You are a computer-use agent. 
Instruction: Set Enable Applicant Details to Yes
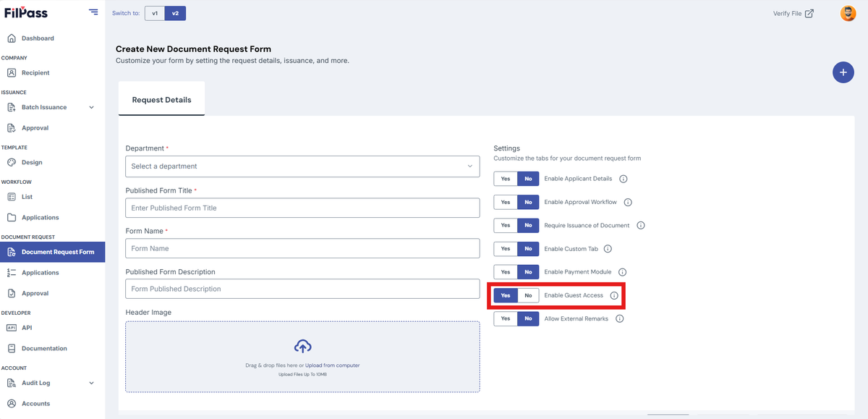(506, 179)
